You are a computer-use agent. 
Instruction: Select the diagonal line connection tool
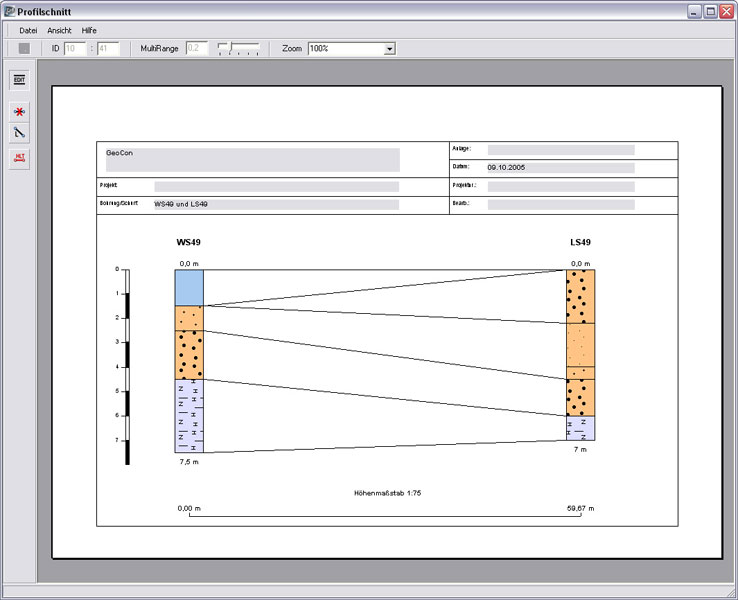tap(19, 133)
